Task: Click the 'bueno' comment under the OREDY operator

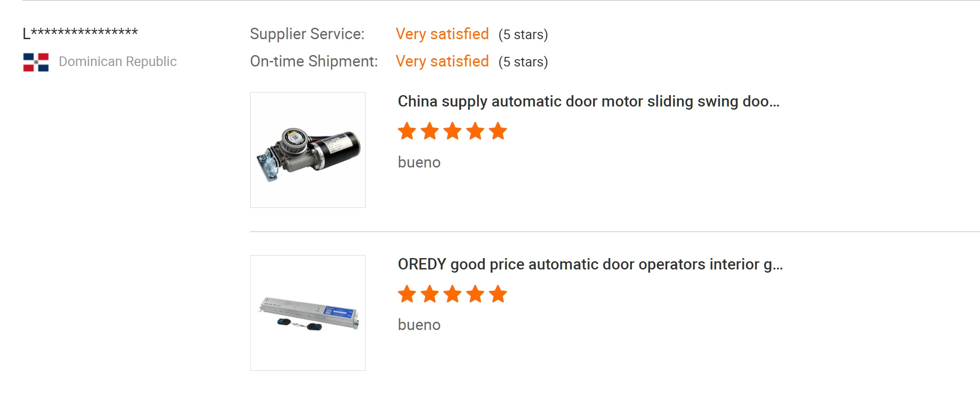Action: [x=419, y=325]
